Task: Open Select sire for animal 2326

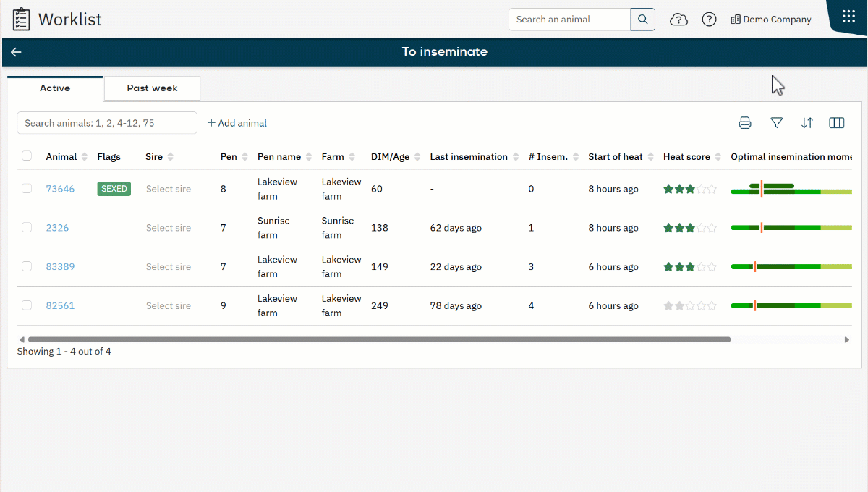Action: pyautogui.click(x=169, y=228)
